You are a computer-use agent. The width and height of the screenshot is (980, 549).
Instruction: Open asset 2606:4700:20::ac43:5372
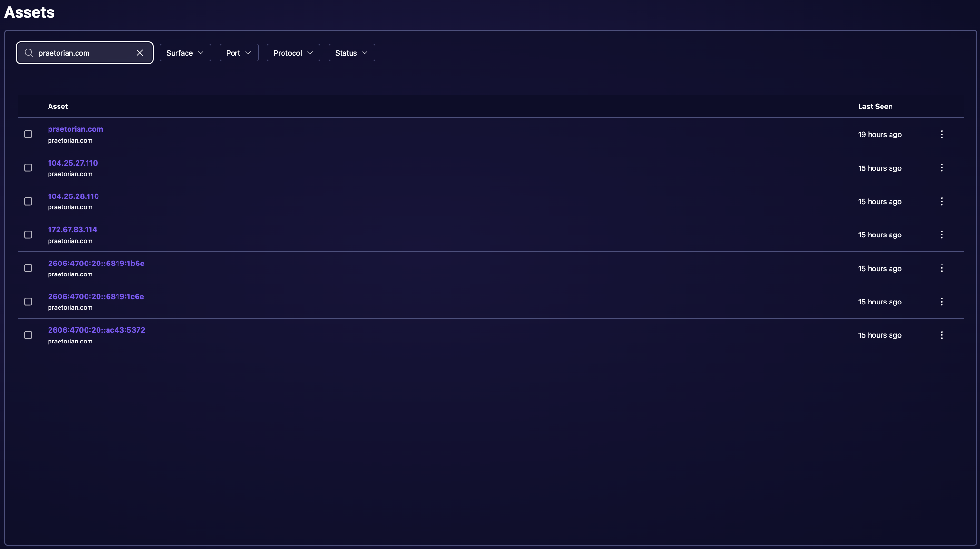coord(97,330)
